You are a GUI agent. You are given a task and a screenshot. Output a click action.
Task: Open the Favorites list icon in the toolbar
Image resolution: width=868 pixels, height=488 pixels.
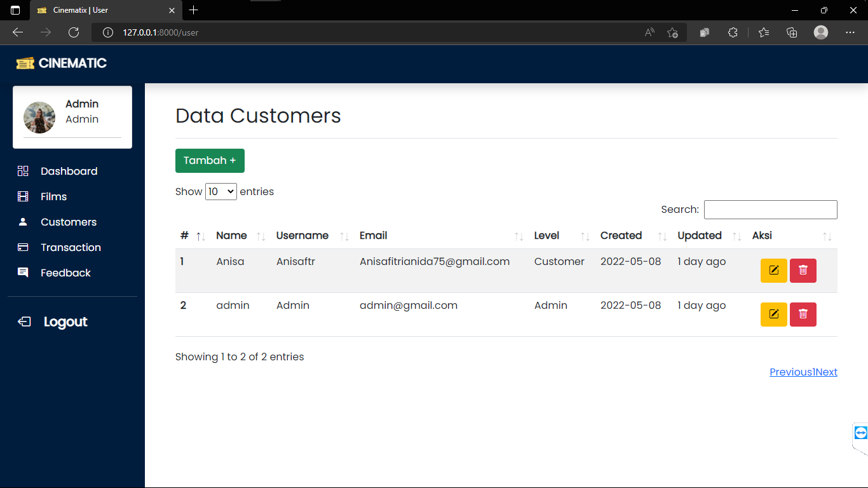click(x=764, y=32)
